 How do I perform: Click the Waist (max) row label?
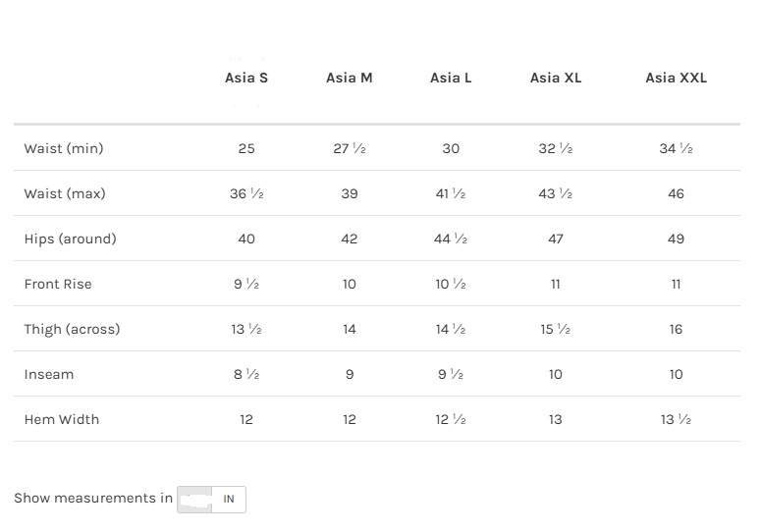click(x=65, y=193)
